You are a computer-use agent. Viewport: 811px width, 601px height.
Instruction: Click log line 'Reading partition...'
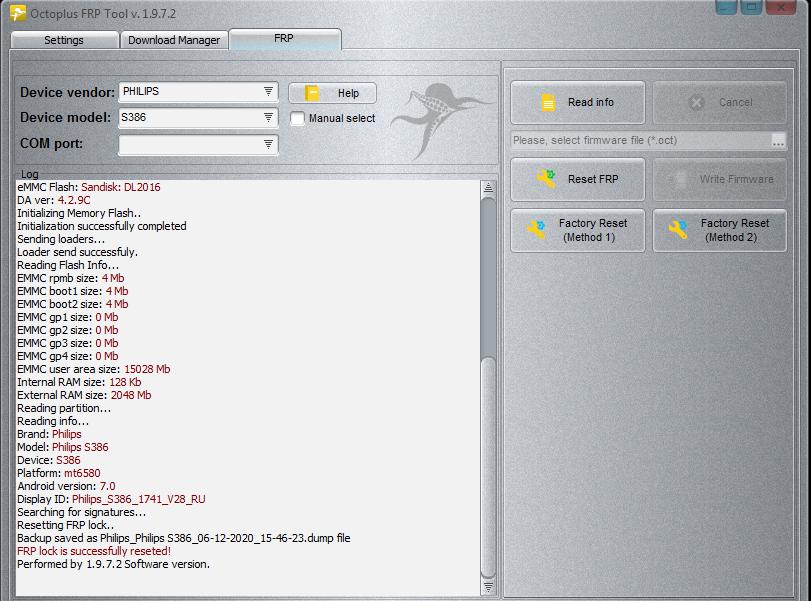pos(64,408)
